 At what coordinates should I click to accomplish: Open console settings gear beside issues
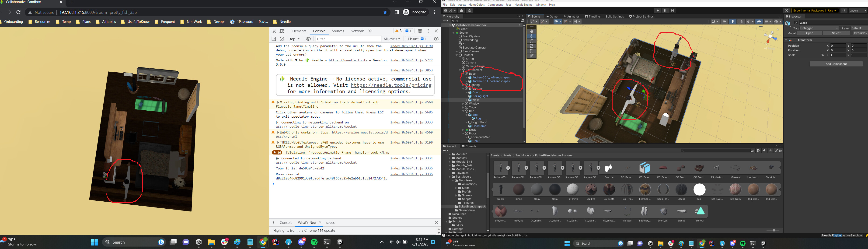(x=436, y=39)
